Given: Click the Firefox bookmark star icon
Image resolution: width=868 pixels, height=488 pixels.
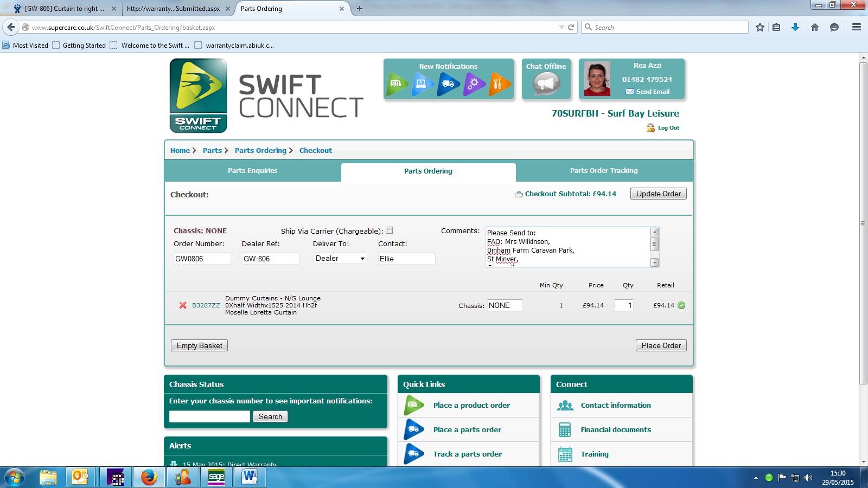Looking at the screenshot, I should tap(759, 27).
